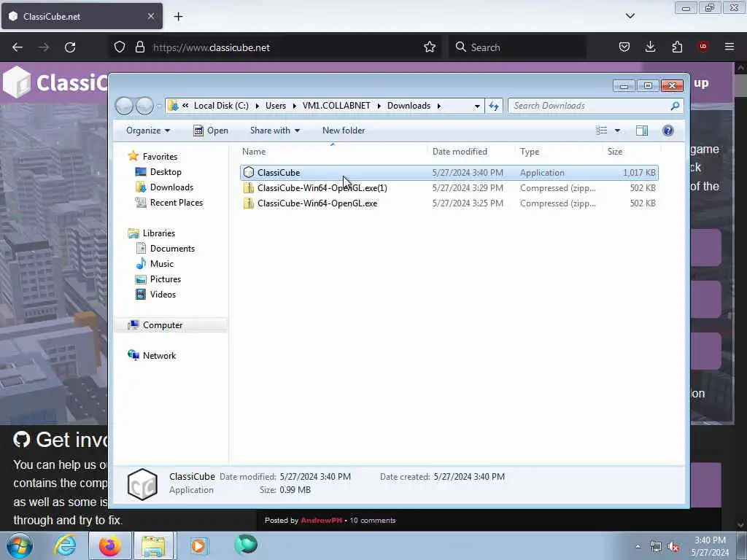Open the Share with menu
Viewport: 747px width, 560px height.
point(275,131)
